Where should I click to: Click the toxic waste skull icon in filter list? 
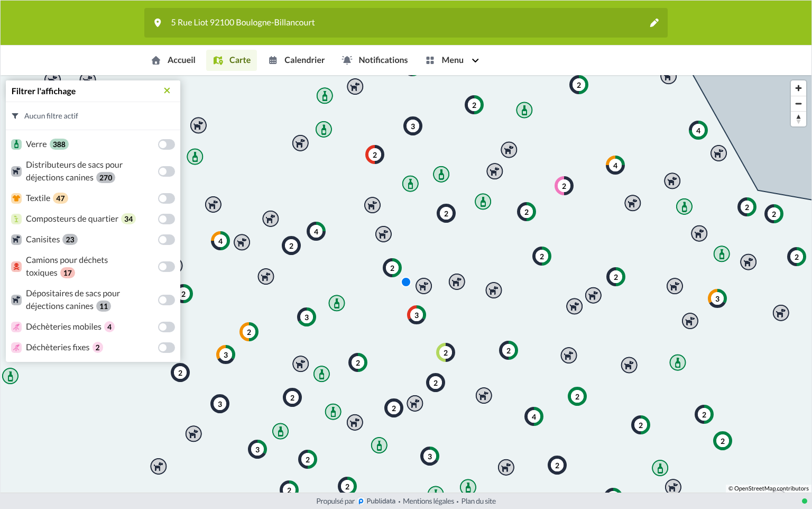point(16,267)
